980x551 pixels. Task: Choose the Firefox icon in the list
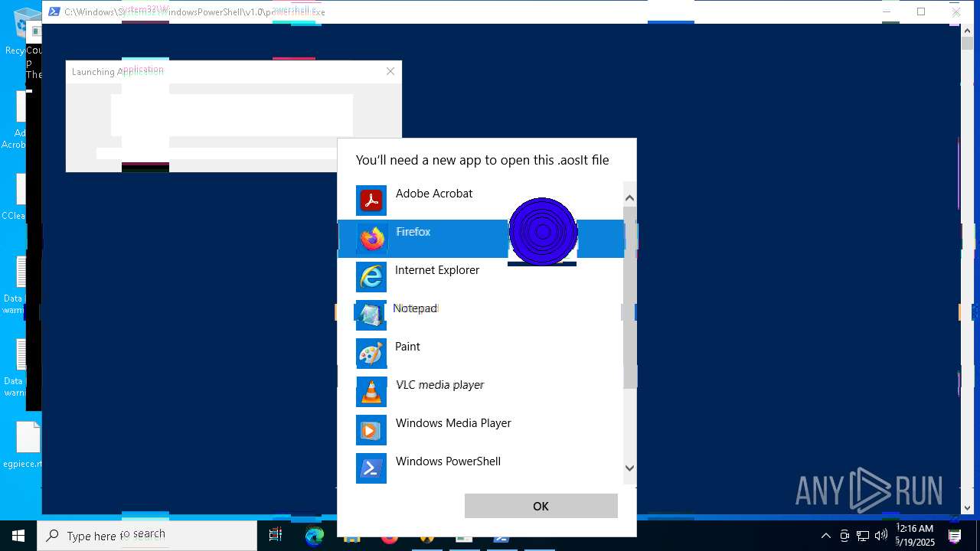click(x=371, y=239)
